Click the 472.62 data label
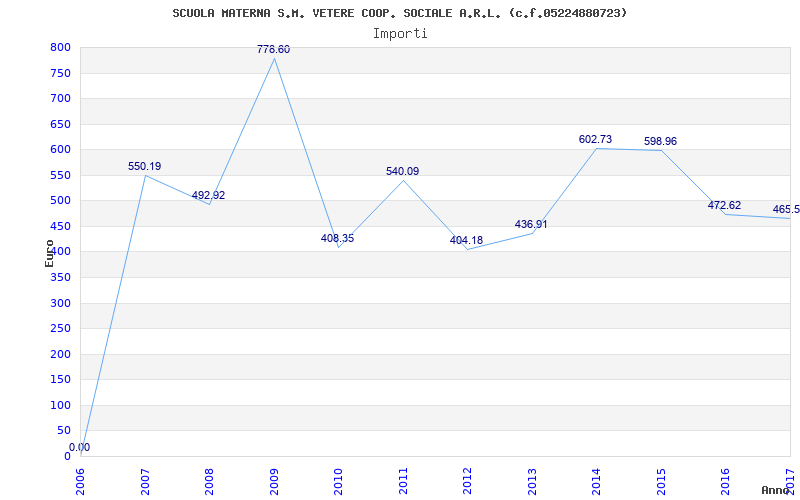 point(724,206)
